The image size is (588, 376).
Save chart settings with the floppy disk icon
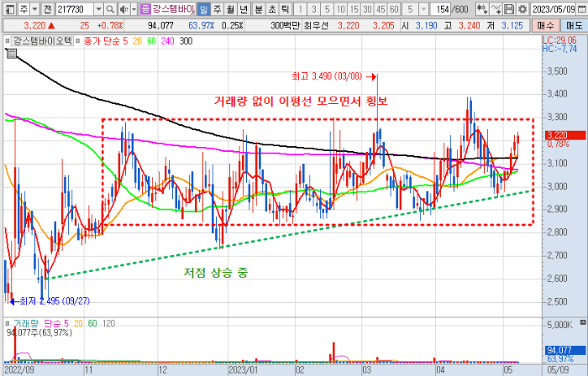tap(509, 9)
